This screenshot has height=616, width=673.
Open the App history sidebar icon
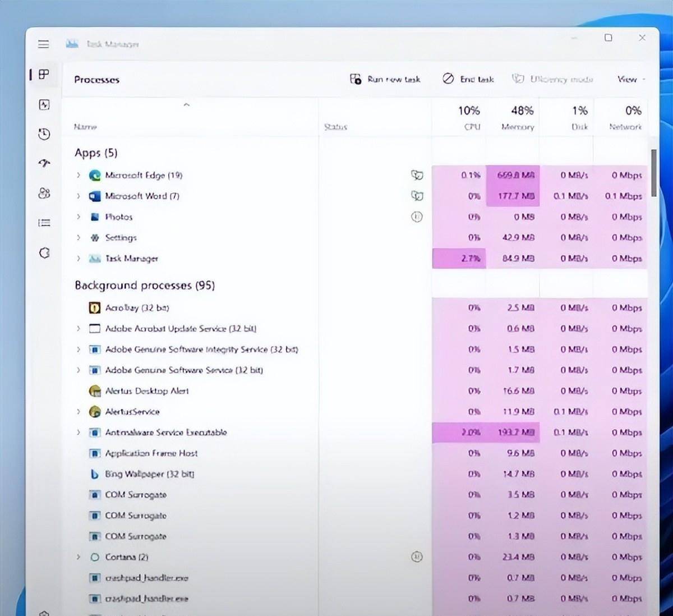click(x=44, y=134)
